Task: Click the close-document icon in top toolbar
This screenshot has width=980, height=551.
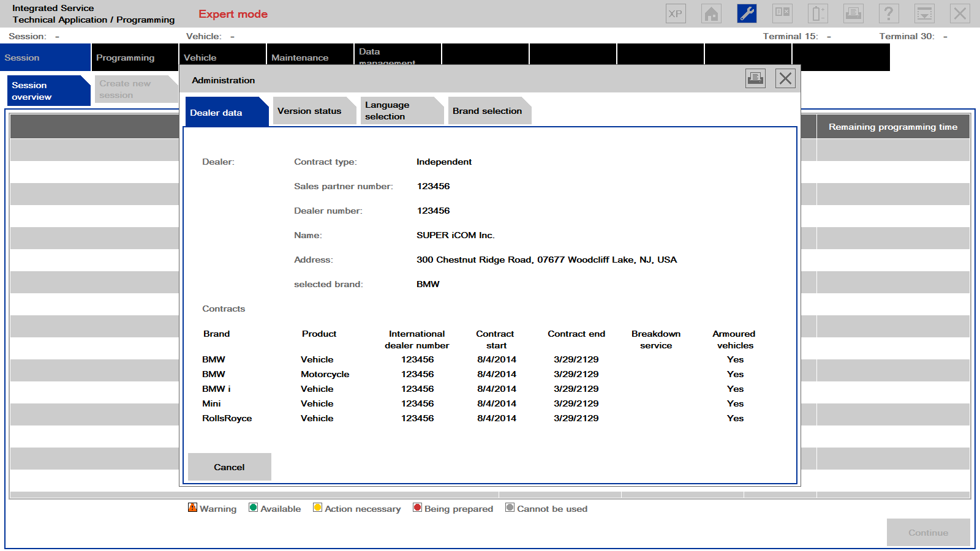Action: (x=782, y=13)
